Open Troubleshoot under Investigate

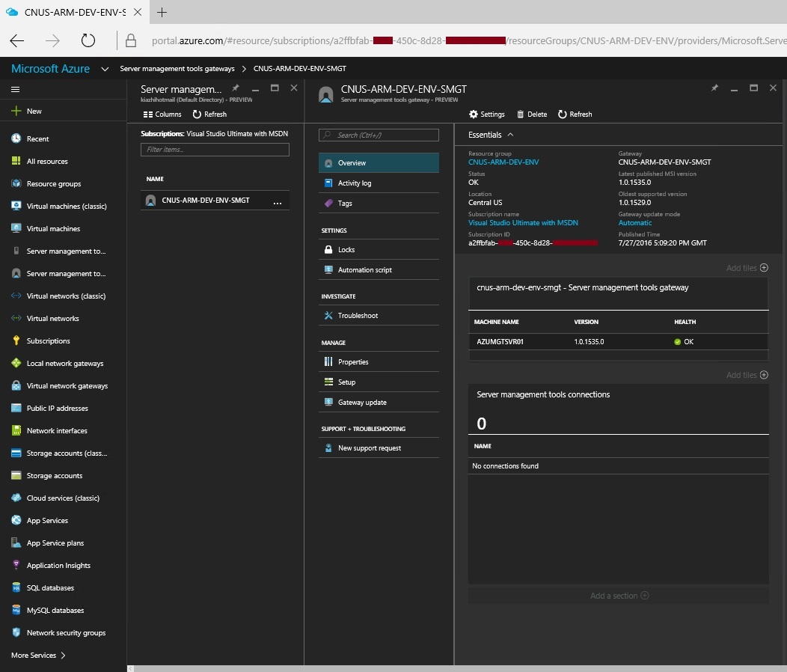(x=379, y=315)
